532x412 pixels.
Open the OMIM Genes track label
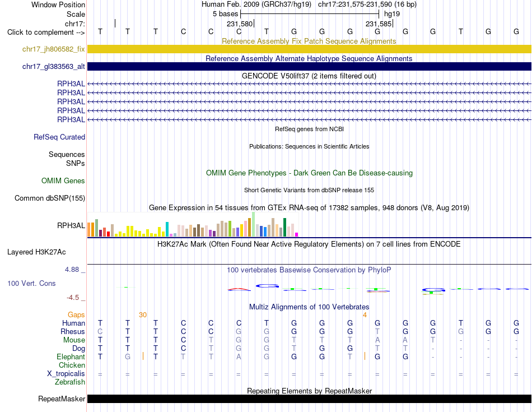pyautogui.click(x=63, y=180)
